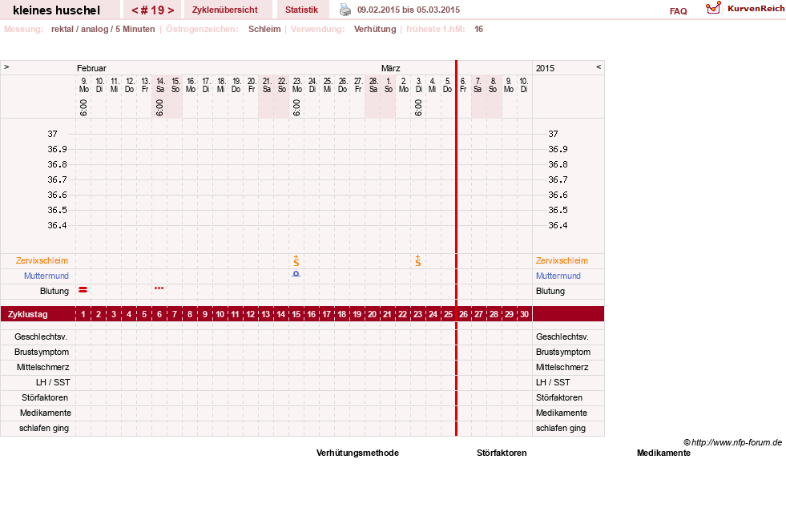Click left-side 'Geschlechtsv.' row label
Screen dimensions: 786x532
[41, 337]
